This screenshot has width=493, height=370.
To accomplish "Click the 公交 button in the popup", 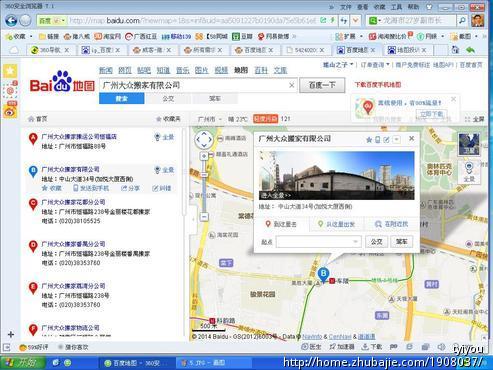I will [x=376, y=242].
